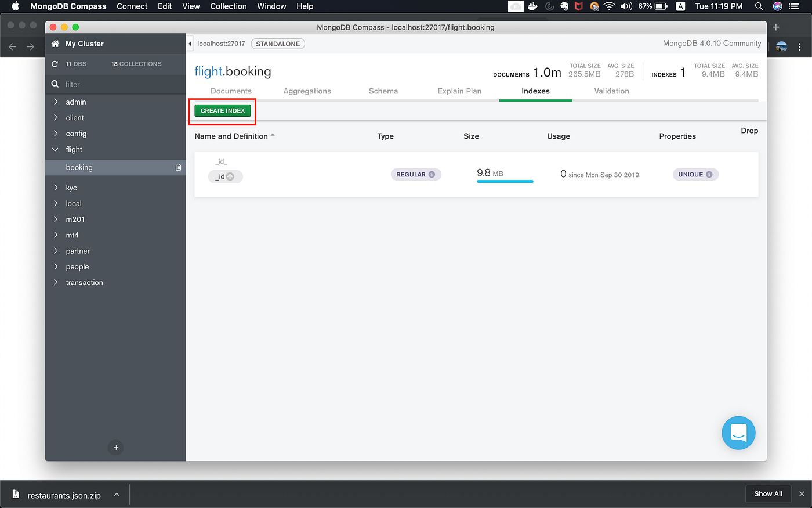
Task: Open options for the restaurants.json.zip download
Action: click(x=116, y=494)
